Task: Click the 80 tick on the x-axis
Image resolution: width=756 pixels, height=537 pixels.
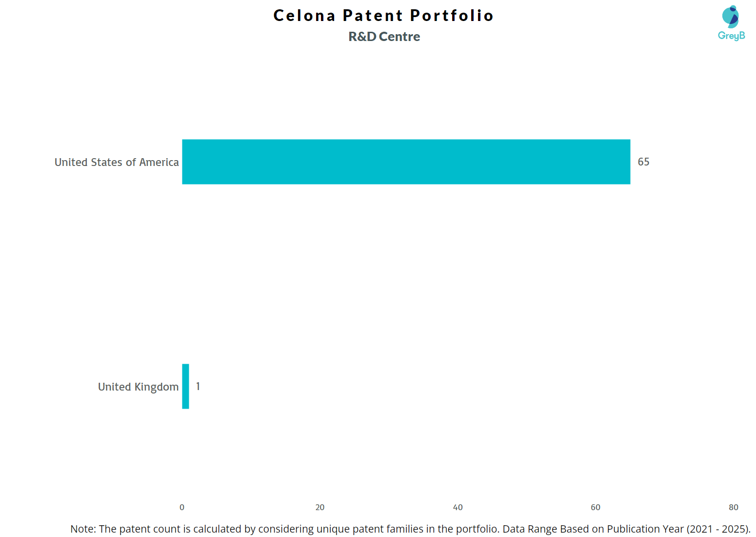Action: [x=733, y=507]
